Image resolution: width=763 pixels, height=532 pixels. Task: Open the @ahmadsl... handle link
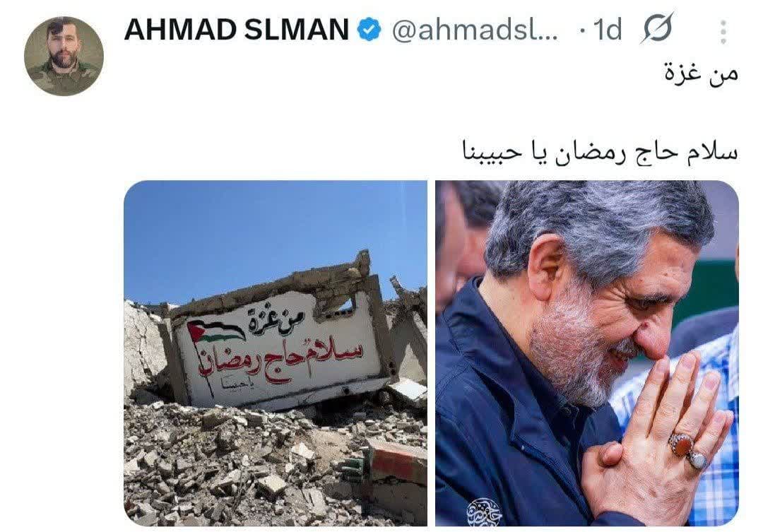tap(475, 30)
